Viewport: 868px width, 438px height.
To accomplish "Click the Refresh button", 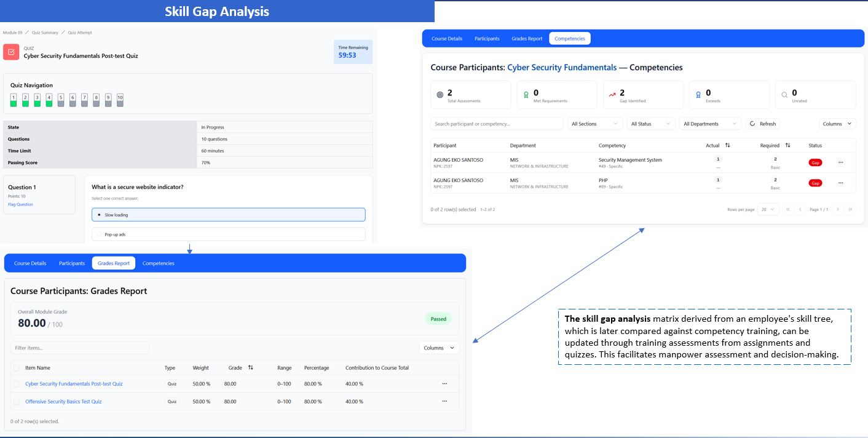I will (x=763, y=124).
